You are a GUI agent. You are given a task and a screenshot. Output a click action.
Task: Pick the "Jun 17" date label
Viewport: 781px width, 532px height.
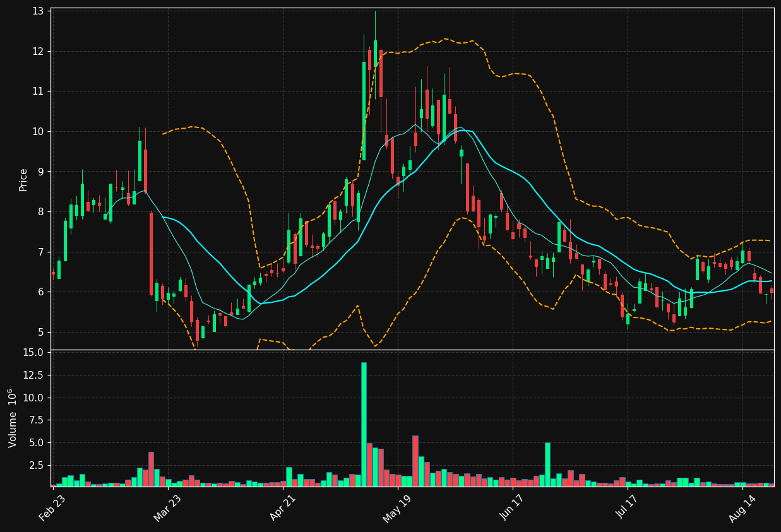512,508
